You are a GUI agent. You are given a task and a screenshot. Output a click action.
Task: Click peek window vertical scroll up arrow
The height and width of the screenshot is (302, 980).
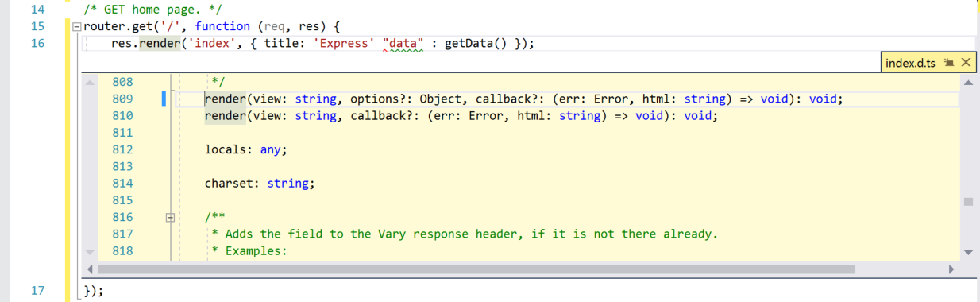tap(968, 82)
